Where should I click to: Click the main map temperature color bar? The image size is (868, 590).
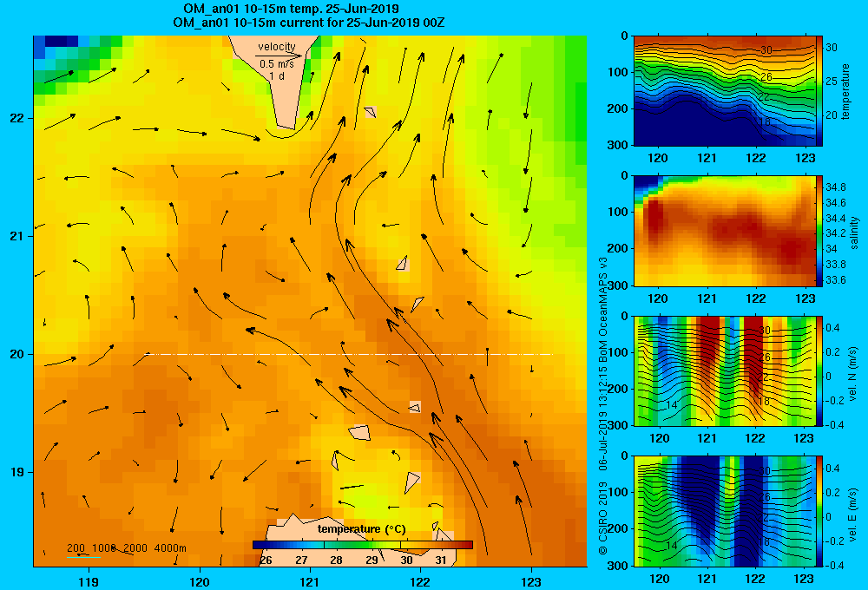coord(363,545)
